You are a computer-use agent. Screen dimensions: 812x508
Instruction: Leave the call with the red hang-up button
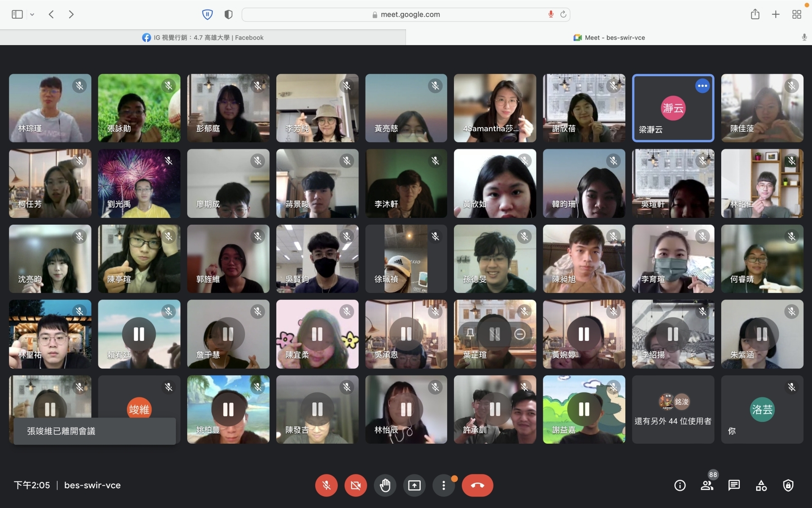tap(477, 485)
